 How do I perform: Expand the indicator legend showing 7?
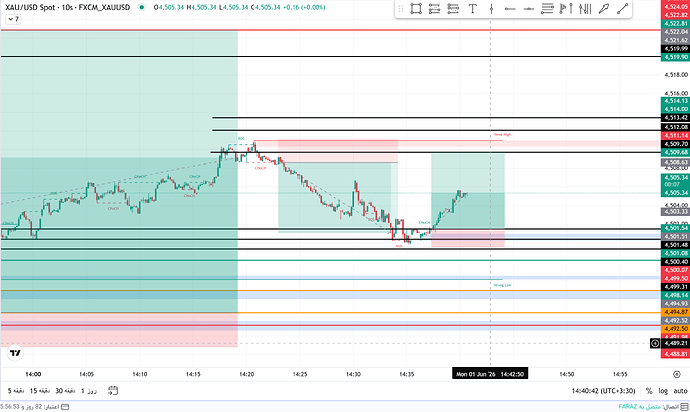pos(13,19)
